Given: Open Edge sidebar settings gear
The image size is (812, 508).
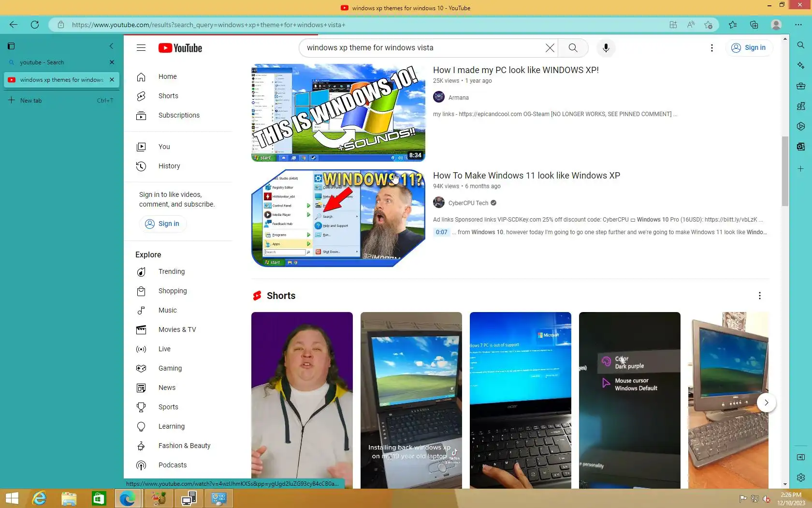Looking at the screenshot, I should 801,478.
